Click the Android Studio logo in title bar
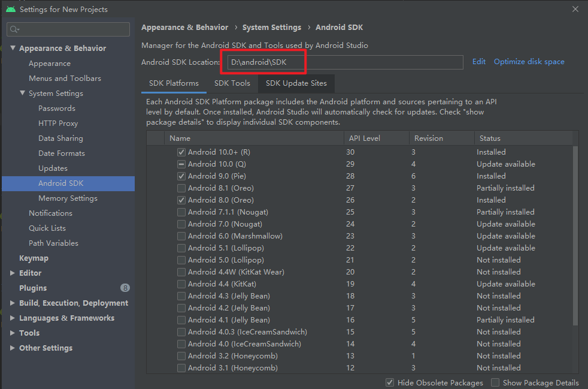 [x=11, y=10]
